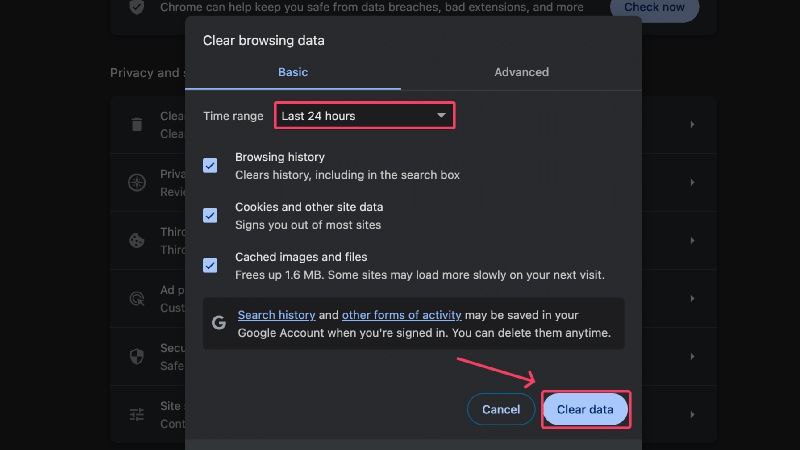Click the third-party cookies cookie icon
800x450 pixels.
(x=137, y=240)
